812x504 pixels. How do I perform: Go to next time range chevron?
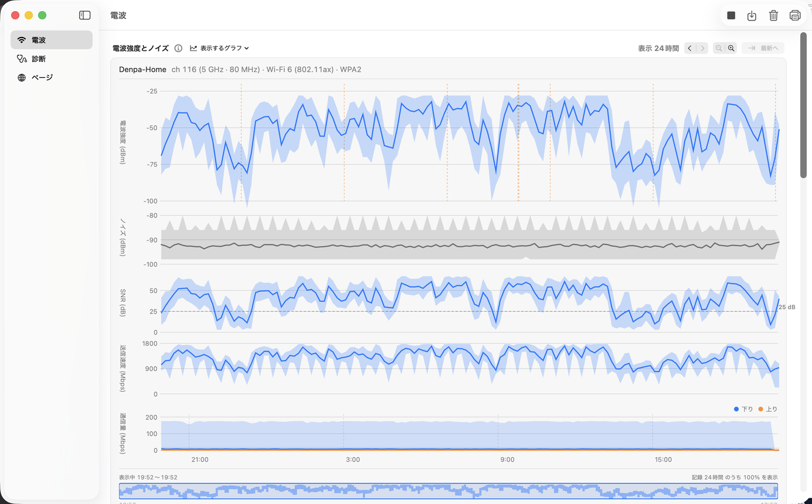[702, 48]
